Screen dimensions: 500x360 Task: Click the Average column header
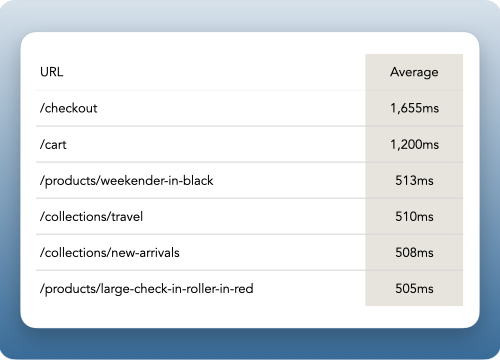click(414, 72)
